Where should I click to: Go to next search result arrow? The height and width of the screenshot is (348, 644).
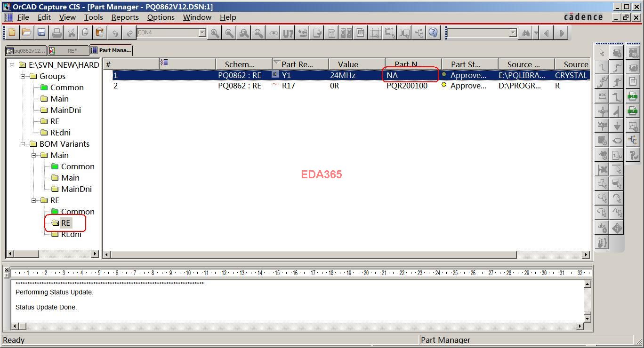[561, 33]
